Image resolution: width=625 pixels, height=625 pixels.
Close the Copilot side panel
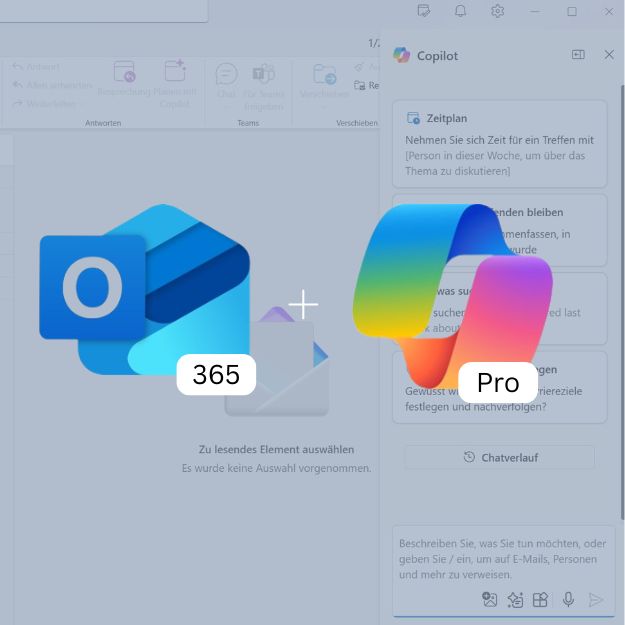(x=609, y=55)
